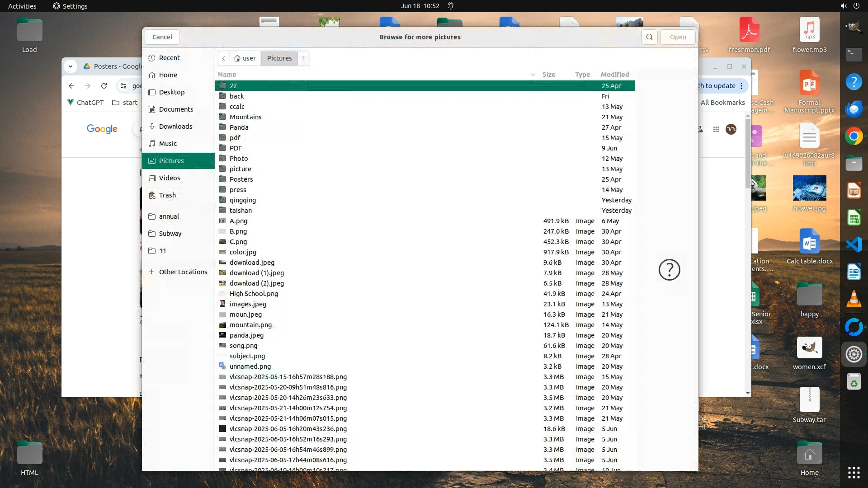This screenshot has width=868, height=488.
Task: Select the mountain.png file
Action: point(250,325)
